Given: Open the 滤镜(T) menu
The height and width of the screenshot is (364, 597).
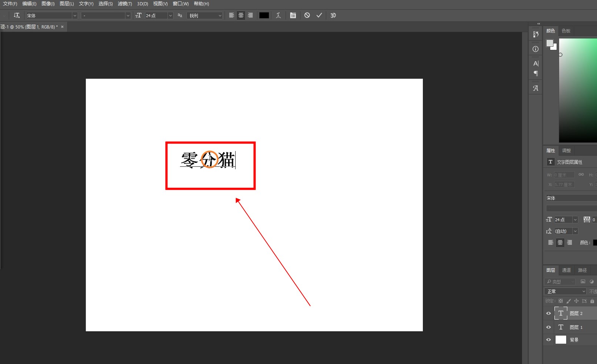Looking at the screenshot, I should 125,4.
